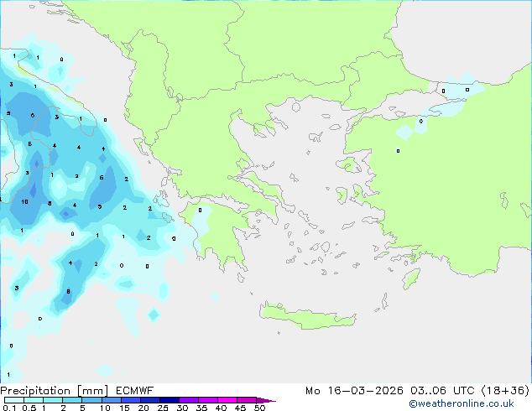Click the 25–30 mm dark navy legend box
This screenshot has width=532, height=411.
[169, 400]
